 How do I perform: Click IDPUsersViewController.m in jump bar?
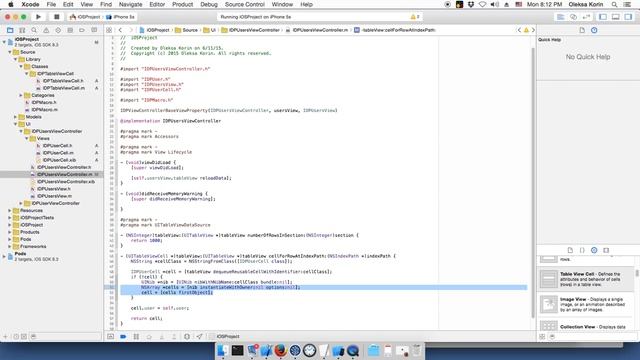click(317, 30)
